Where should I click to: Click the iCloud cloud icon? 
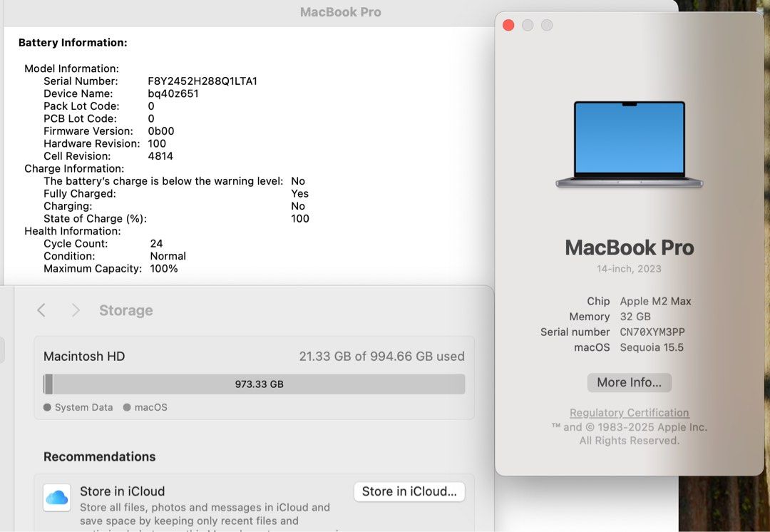point(56,498)
